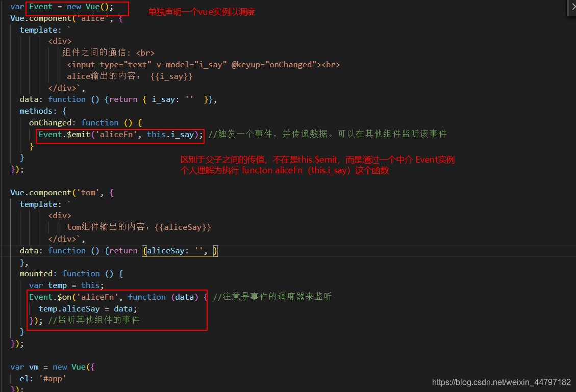Select the v-model="i_say" attribute
The width and height of the screenshot is (576, 392).
pos(191,65)
